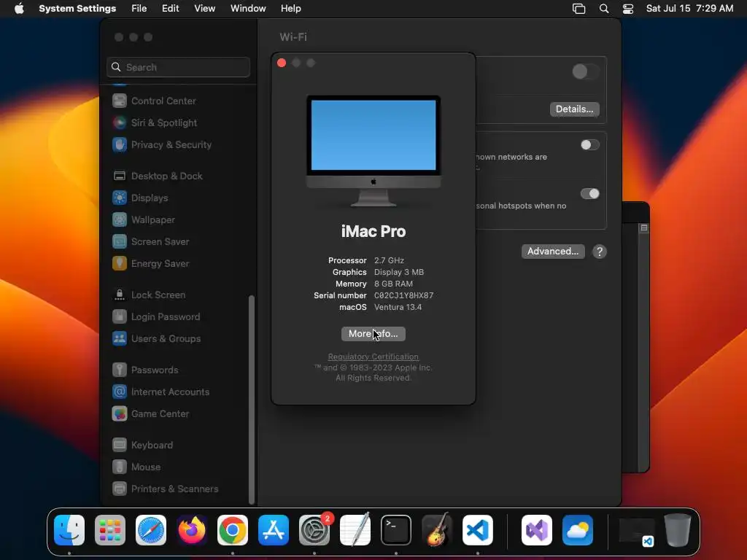Toggle ask to join networks switch

point(589,145)
